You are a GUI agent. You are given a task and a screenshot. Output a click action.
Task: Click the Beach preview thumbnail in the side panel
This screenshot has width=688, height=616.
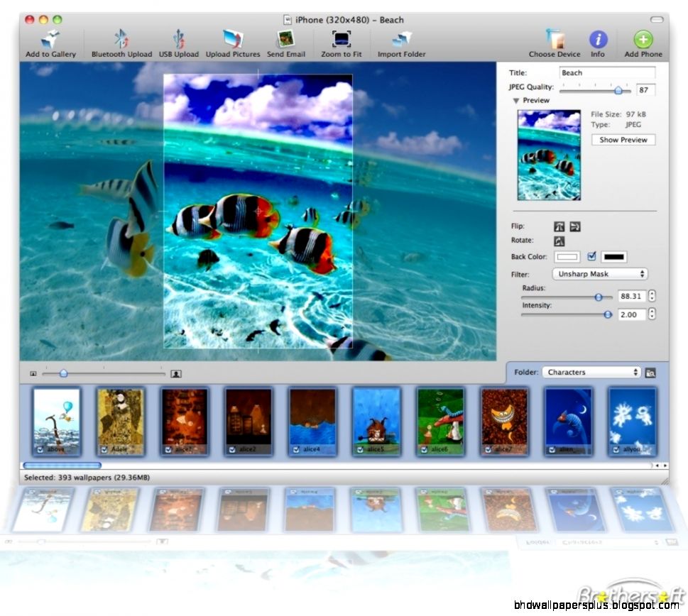(x=549, y=155)
